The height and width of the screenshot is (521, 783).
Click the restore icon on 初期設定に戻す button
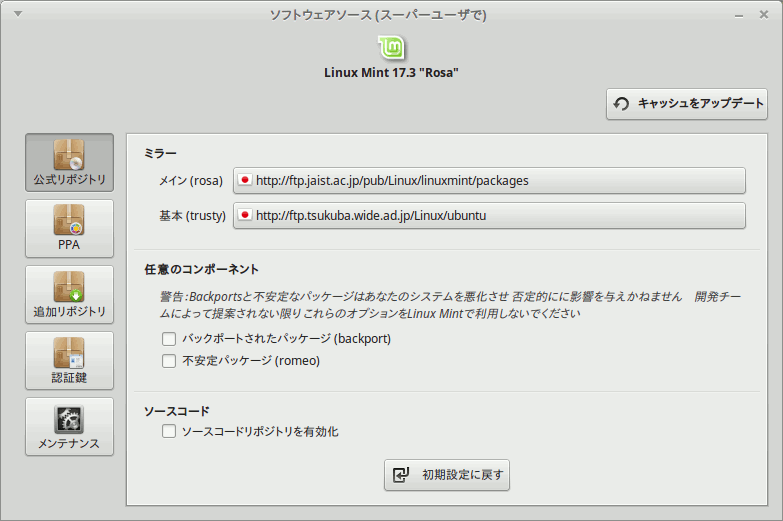click(x=400, y=475)
